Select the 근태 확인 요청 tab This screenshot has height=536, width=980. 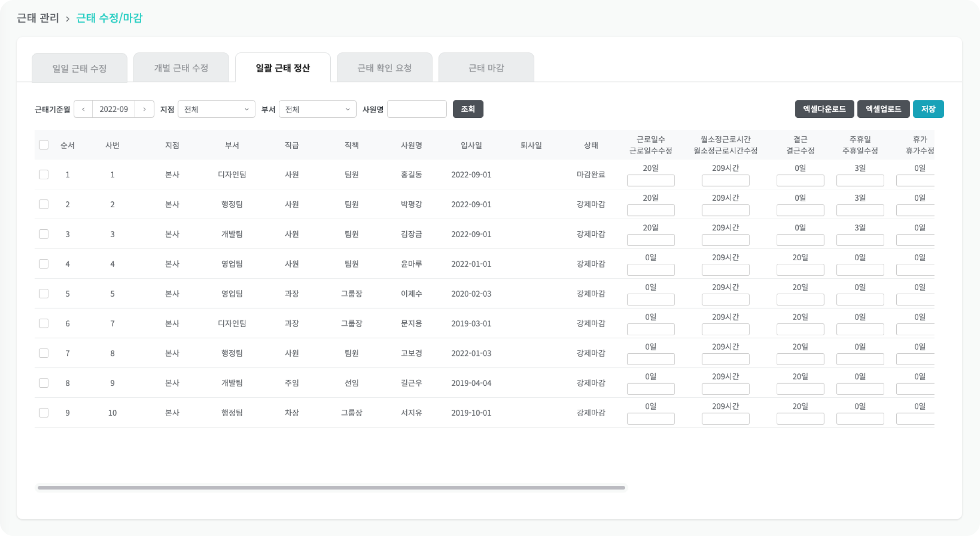(x=384, y=68)
